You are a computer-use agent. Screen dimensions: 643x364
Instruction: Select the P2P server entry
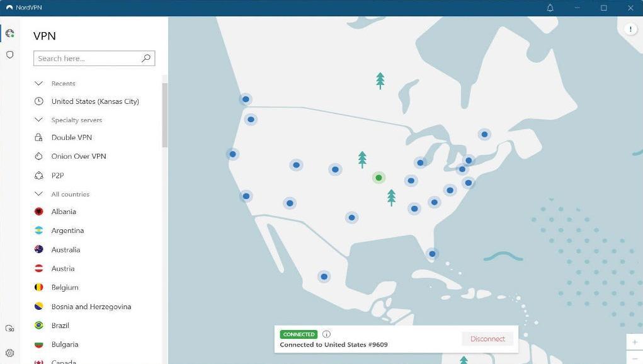(x=57, y=176)
